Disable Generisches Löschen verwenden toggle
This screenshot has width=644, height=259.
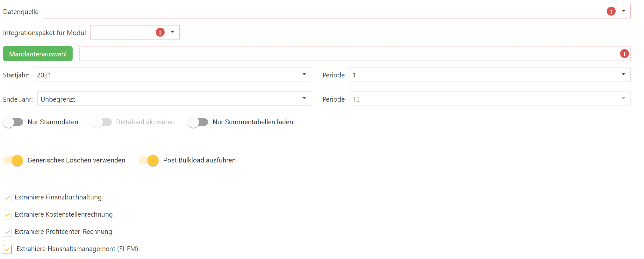(x=13, y=160)
